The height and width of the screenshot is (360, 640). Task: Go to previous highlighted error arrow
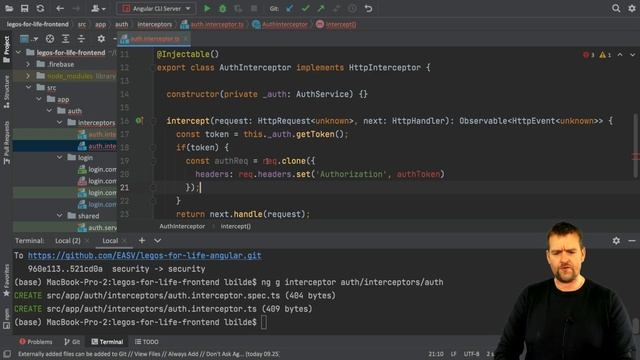pyautogui.click(x=620, y=55)
